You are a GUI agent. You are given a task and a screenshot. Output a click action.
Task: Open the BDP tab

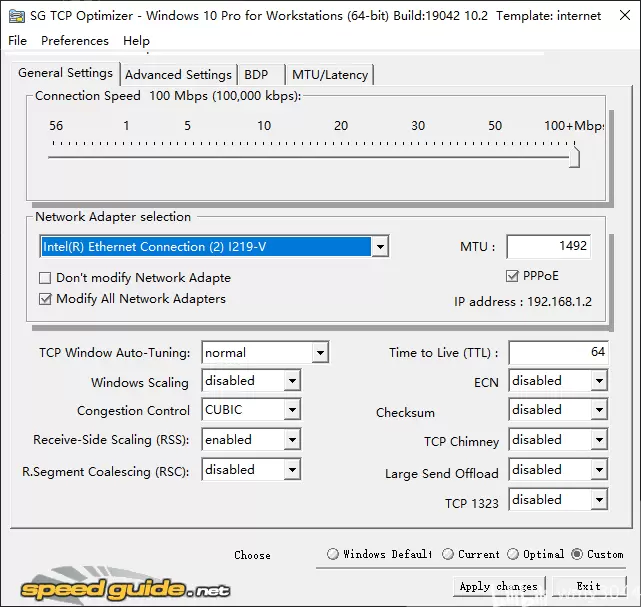pyautogui.click(x=261, y=75)
